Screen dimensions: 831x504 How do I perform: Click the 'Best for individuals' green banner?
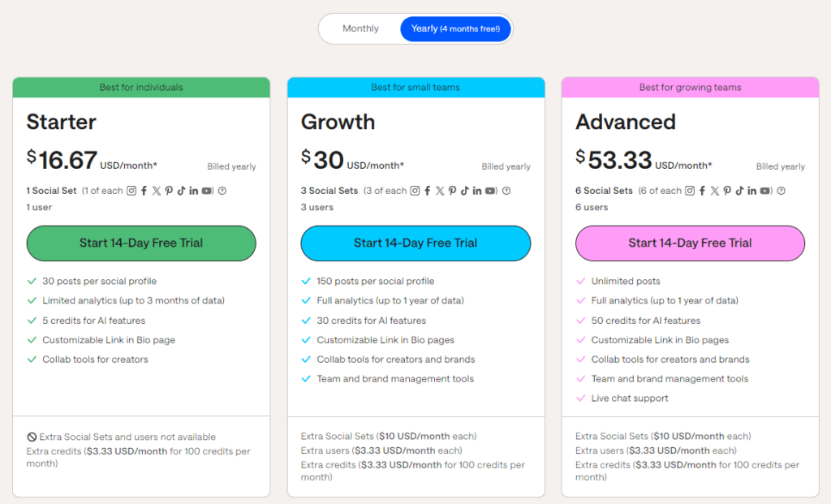[x=141, y=88]
